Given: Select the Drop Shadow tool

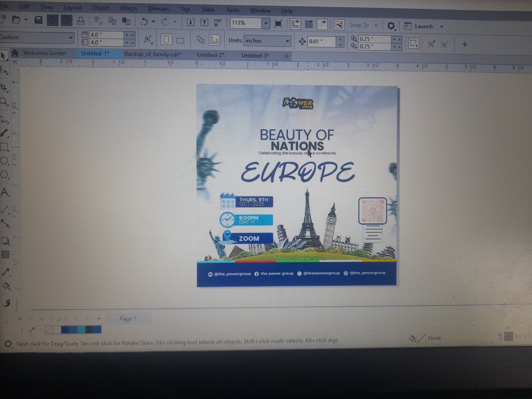Looking at the screenshot, I should point(5,241).
